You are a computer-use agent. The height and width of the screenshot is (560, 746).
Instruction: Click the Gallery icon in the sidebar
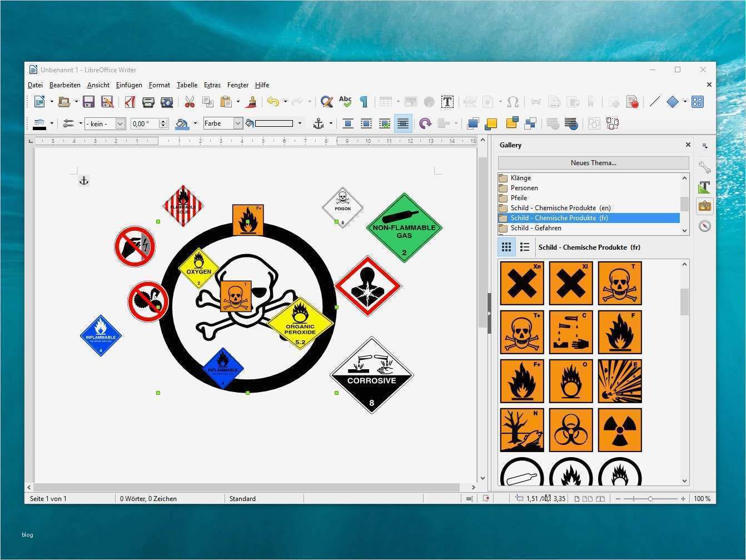(704, 206)
